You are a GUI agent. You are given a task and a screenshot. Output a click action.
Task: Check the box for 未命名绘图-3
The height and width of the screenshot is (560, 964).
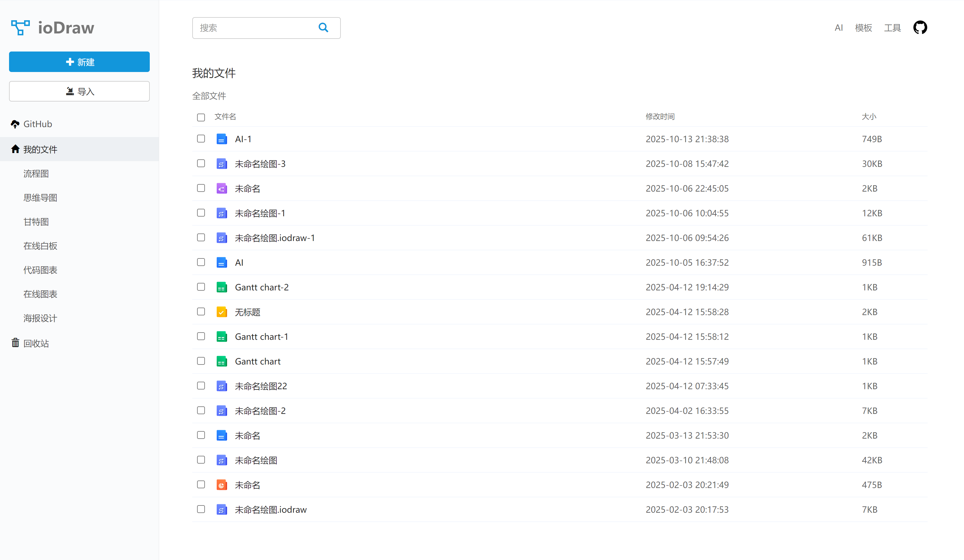201,163
